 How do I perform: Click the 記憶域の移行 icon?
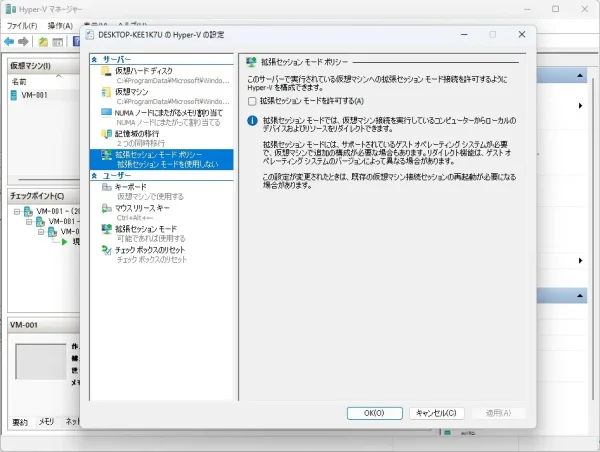coord(106,134)
